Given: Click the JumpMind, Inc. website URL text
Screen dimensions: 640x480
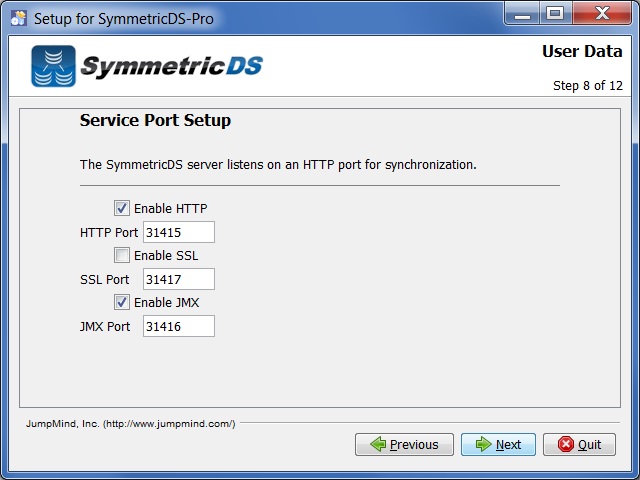Looking at the screenshot, I should [169, 424].
